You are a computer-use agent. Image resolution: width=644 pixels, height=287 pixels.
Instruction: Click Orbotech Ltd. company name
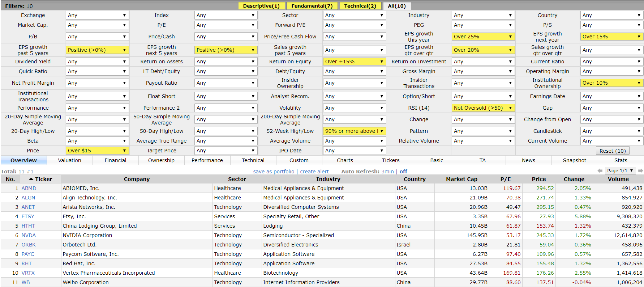80,245
